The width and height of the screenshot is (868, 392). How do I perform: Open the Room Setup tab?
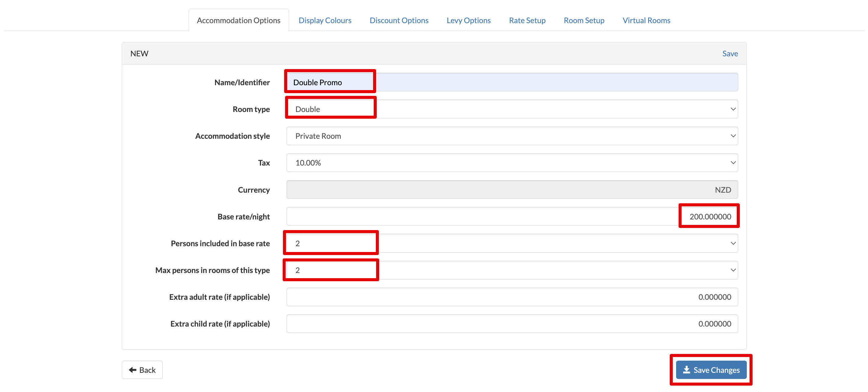584,20
